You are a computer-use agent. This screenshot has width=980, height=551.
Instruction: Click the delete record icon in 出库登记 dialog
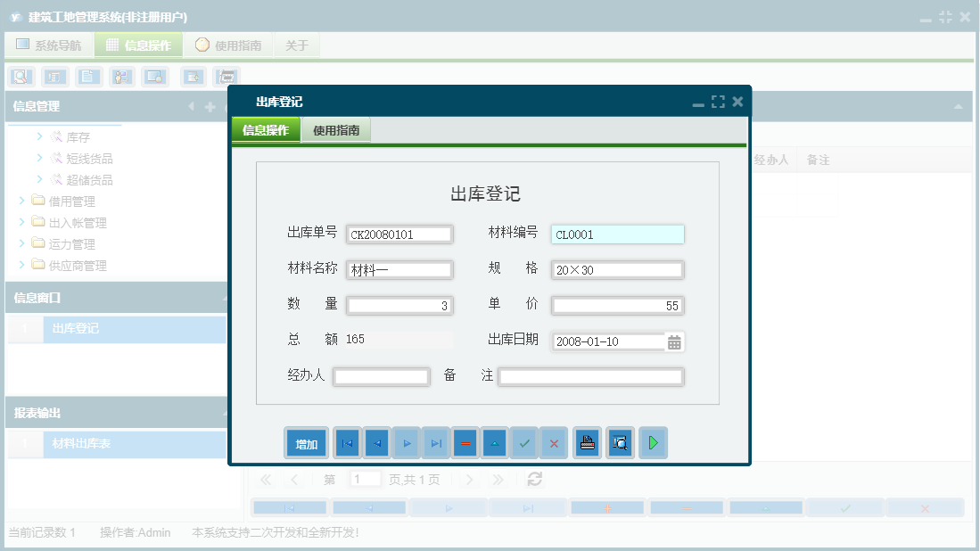click(465, 442)
